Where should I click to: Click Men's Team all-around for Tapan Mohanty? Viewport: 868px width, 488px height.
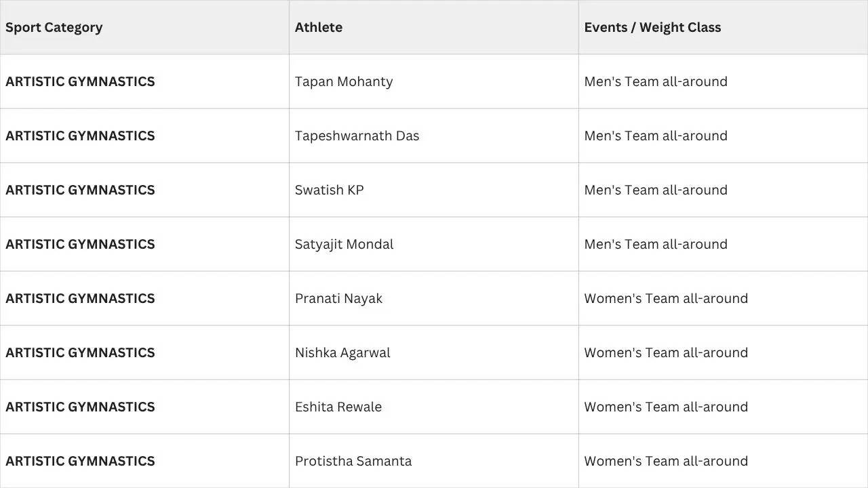coord(656,81)
